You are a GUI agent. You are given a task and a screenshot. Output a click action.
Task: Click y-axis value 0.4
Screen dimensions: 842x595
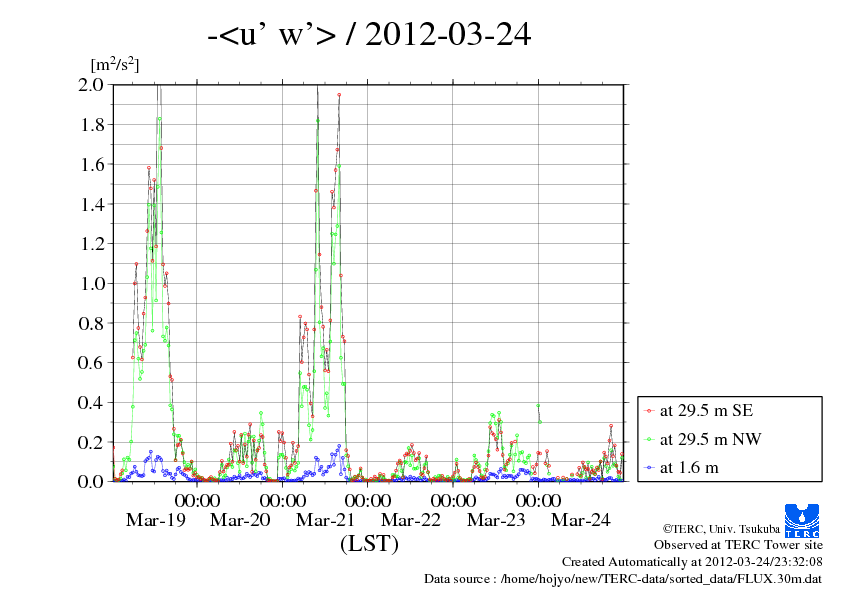pos(91,402)
